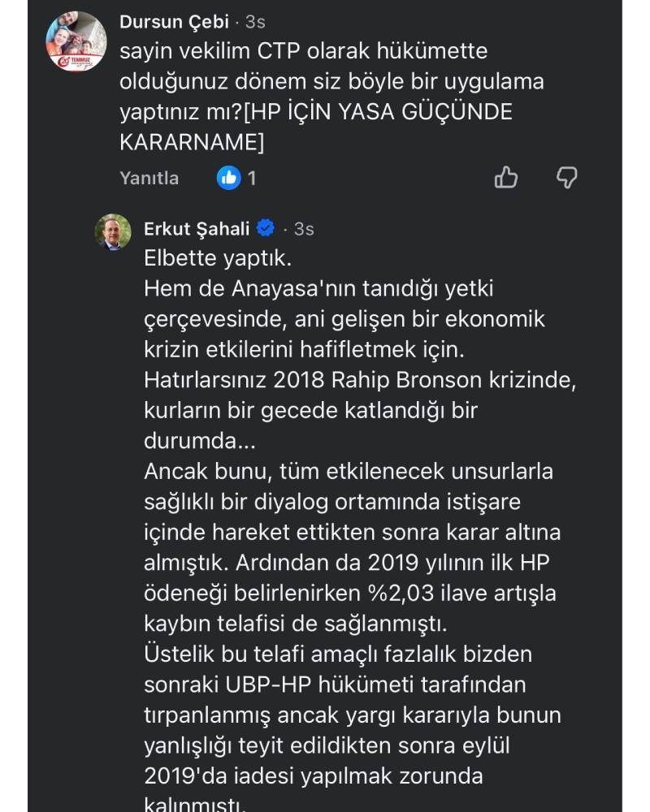The image size is (650, 812).
Task: Dislike Dursun Çebi's comment with thumbs down
Action: (566, 177)
